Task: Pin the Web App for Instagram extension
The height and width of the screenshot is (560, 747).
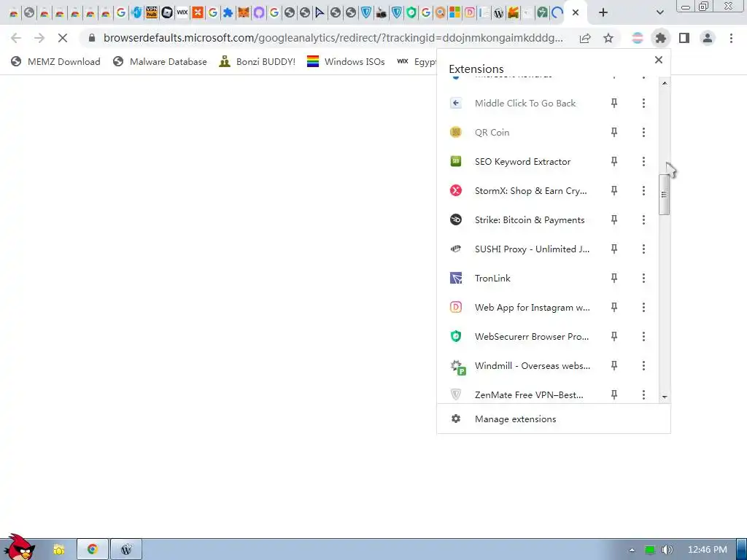Action: pyautogui.click(x=614, y=307)
